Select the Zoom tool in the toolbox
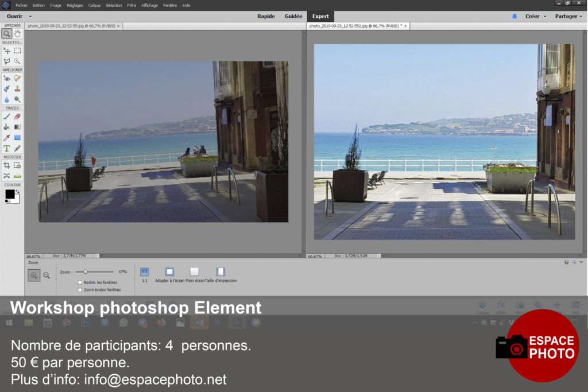588x392 pixels. [x=7, y=34]
